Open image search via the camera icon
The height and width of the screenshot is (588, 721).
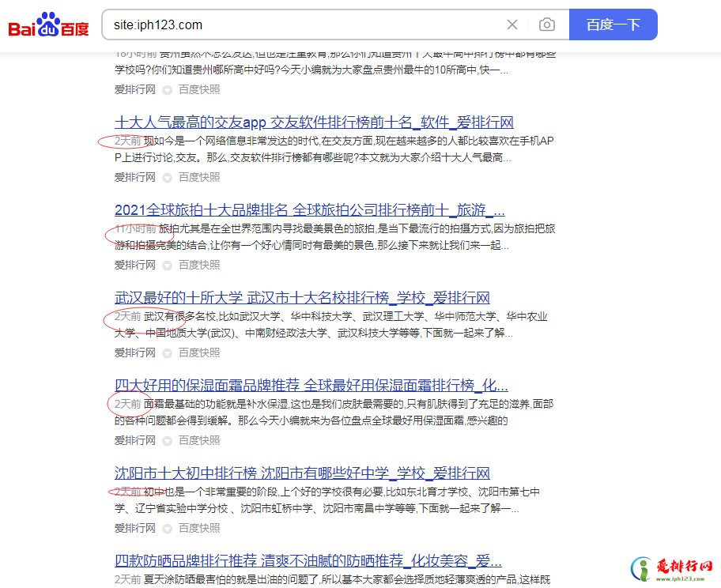[x=546, y=24]
